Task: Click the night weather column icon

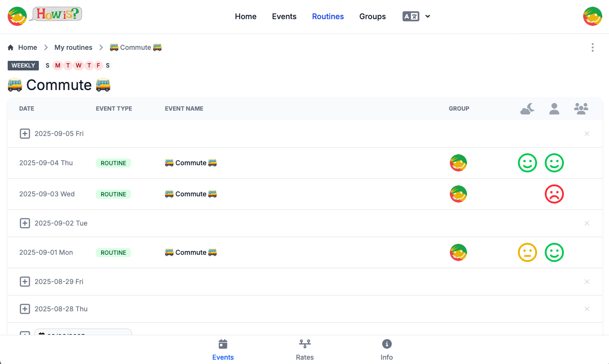Action: (527, 109)
